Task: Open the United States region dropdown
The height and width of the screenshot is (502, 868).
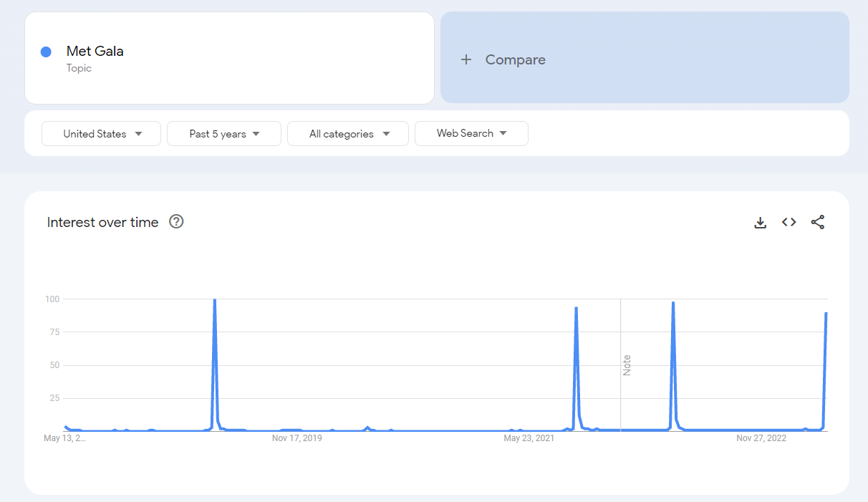Action: [x=101, y=134]
